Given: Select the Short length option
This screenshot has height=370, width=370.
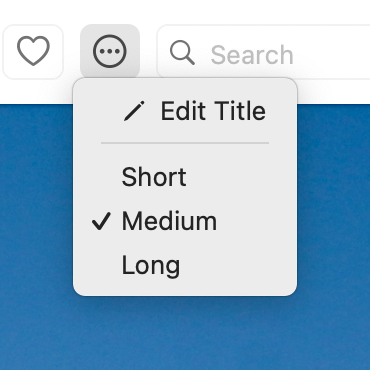Looking at the screenshot, I should (x=185, y=177).
